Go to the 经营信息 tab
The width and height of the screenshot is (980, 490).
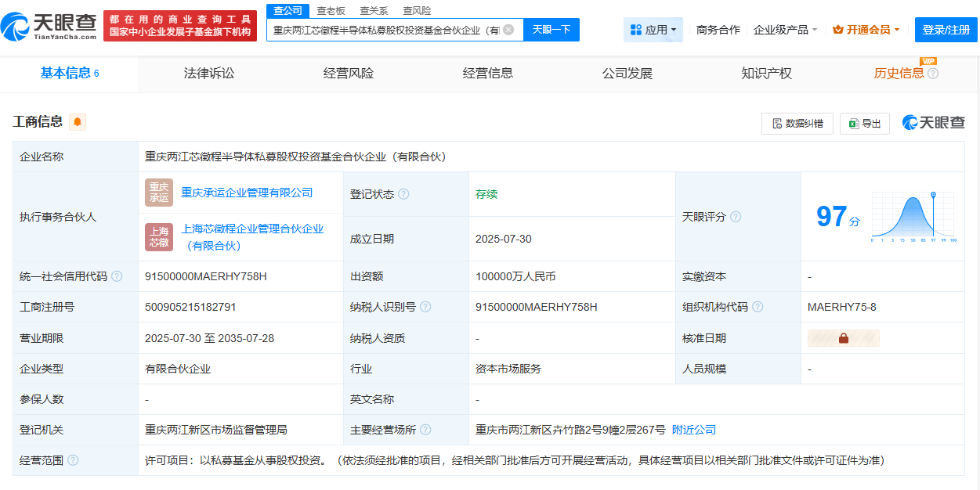click(x=488, y=74)
